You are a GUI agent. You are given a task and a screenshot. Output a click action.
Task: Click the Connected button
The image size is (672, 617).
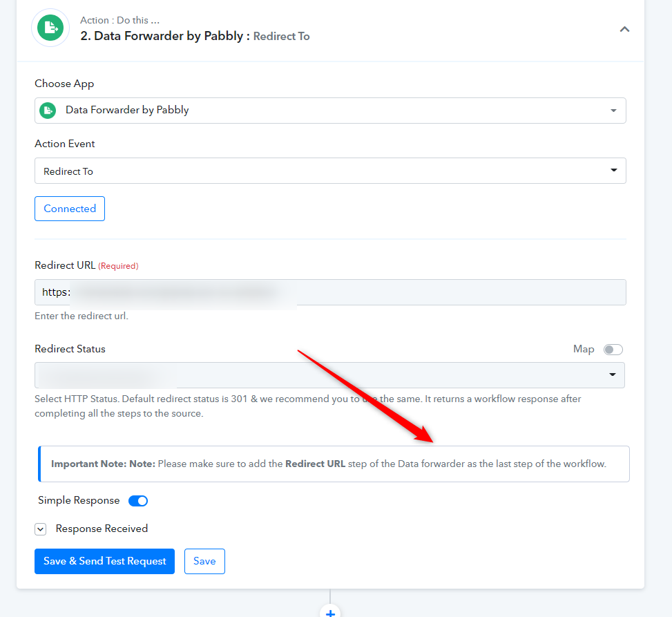pos(70,209)
